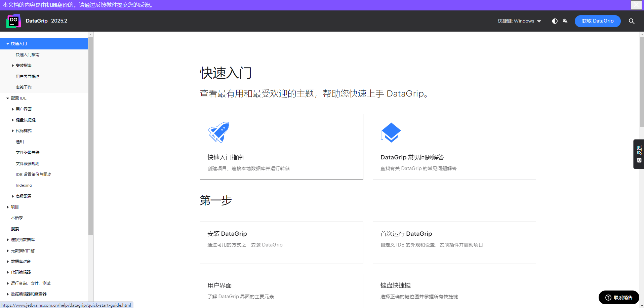Open the 快捷键 Windows dropdown

click(x=519, y=21)
